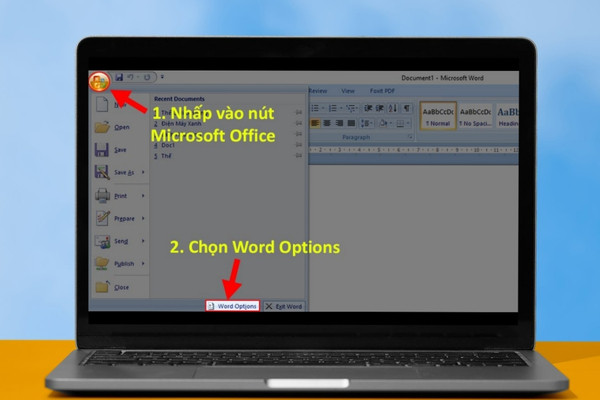This screenshot has width=600, height=400.
Task: Click the Center alignment icon
Action: 327,123
